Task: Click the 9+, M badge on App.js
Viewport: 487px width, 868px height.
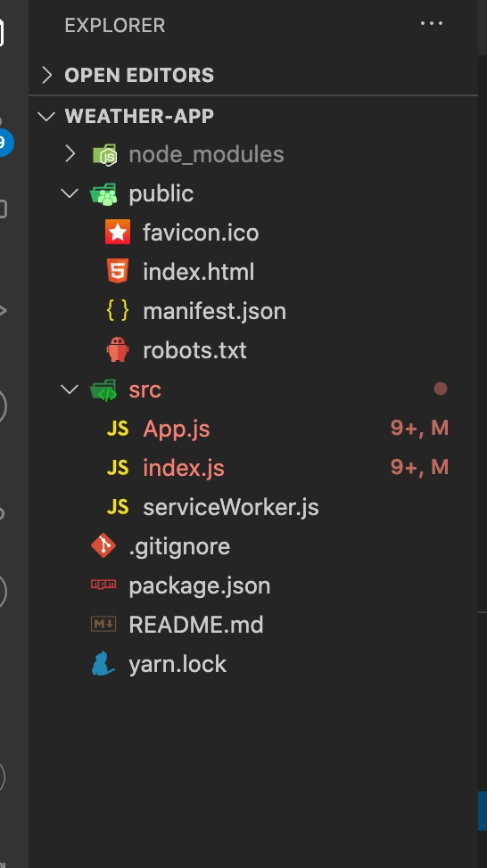Action: 419,428
